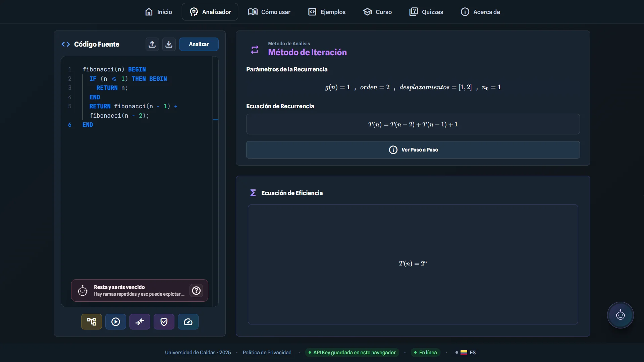Go to the Ejemplos page
The height and width of the screenshot is (362, 644).
327,12
